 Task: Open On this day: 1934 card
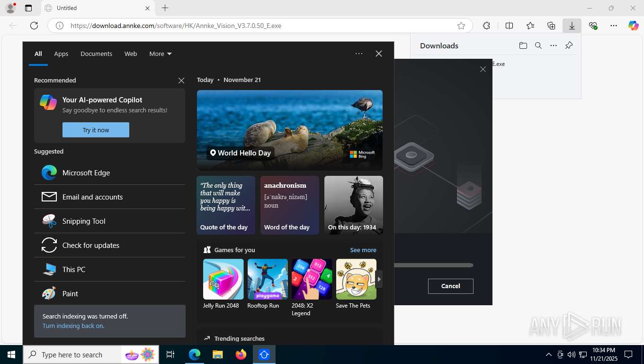coord(354,205)
